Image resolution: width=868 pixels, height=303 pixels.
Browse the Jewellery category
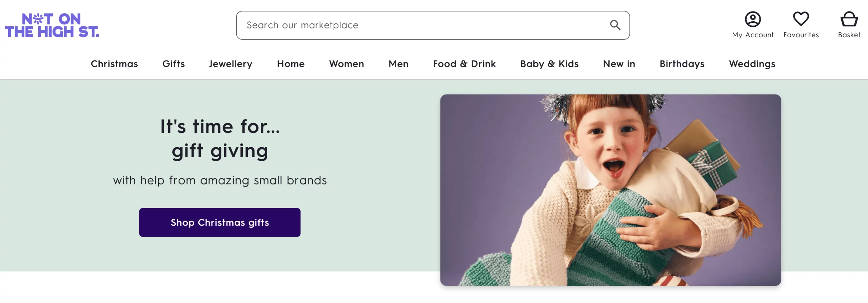(231, 64)
